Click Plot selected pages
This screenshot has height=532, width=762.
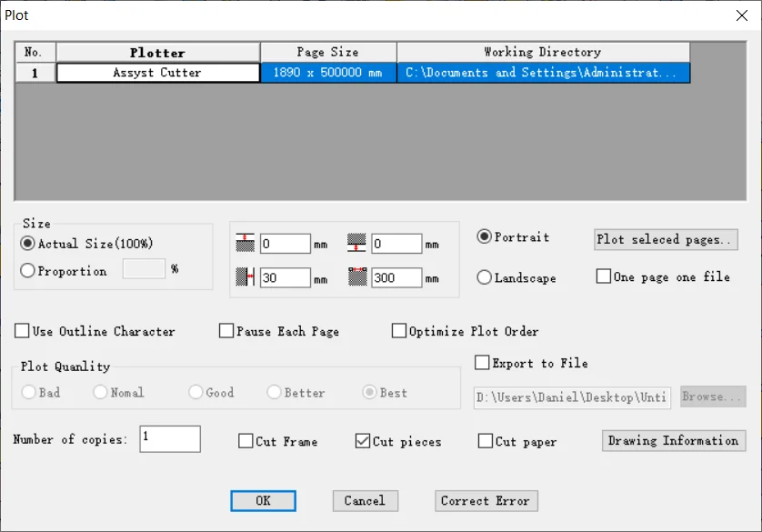pyautogui.click(x=665, y=239)
